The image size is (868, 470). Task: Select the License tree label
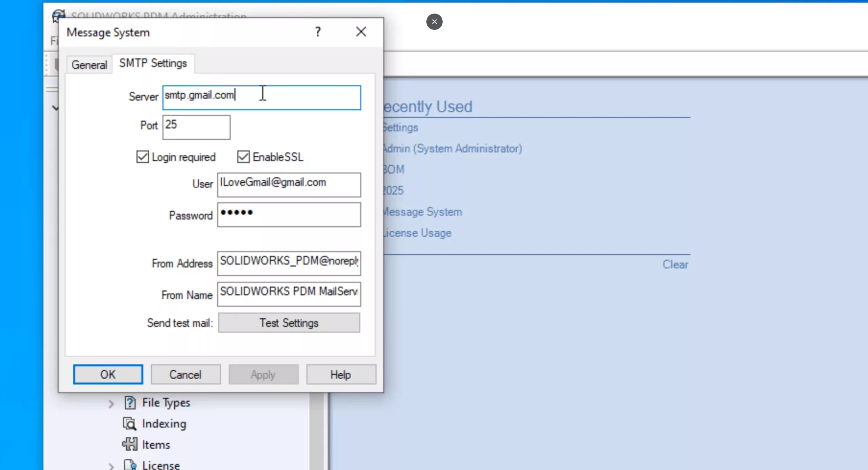(161, 465)
